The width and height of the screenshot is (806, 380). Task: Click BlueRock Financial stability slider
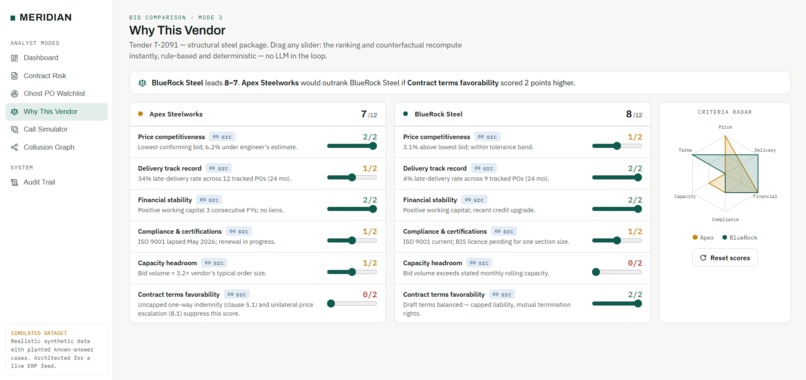pos(617,209)
